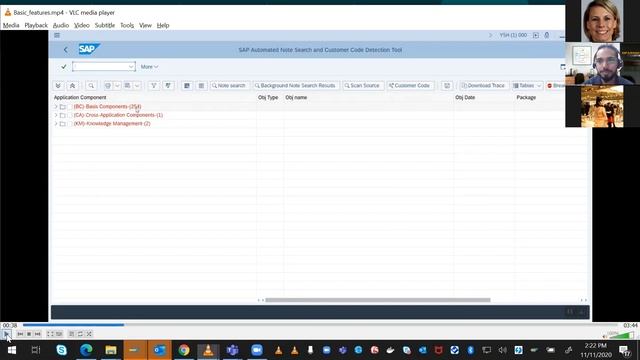Viewport: 640px width, 360px height.
Task: Open the More dropdown
Action: pos(149,67)
